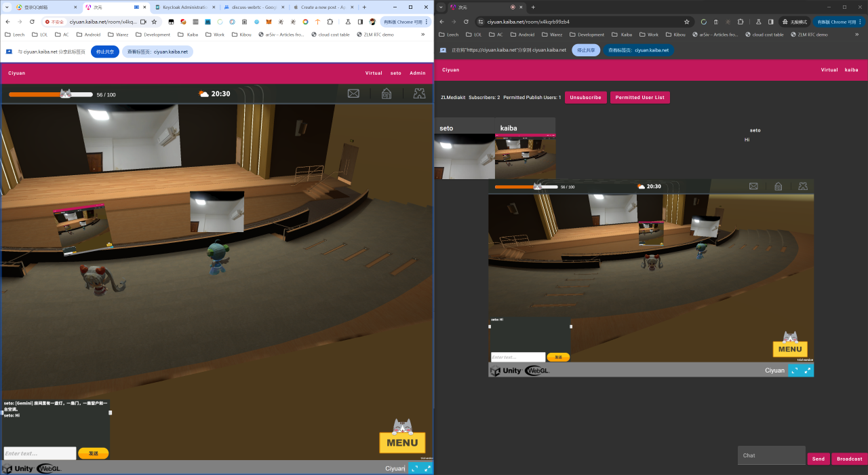This screenshot has height=475, width=868.
Task: Open the Admin menu item in left page
Action: (x=417, y=73)
